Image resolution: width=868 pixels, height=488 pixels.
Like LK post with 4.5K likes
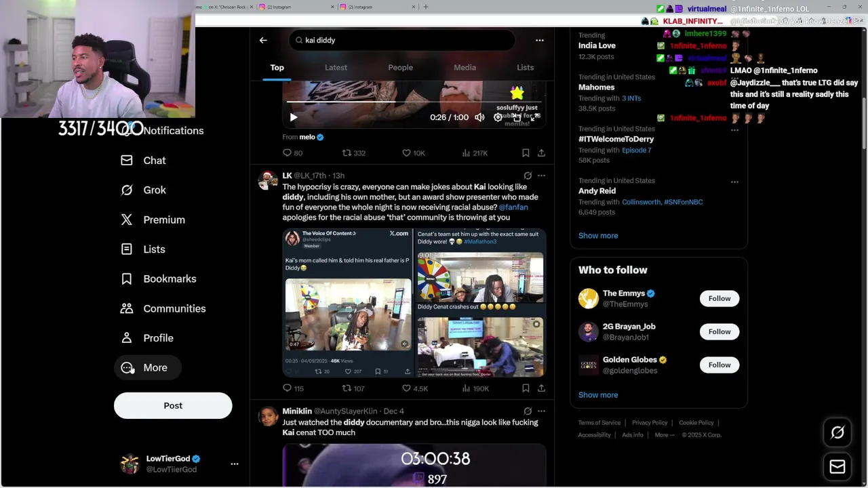coord(415,388)
